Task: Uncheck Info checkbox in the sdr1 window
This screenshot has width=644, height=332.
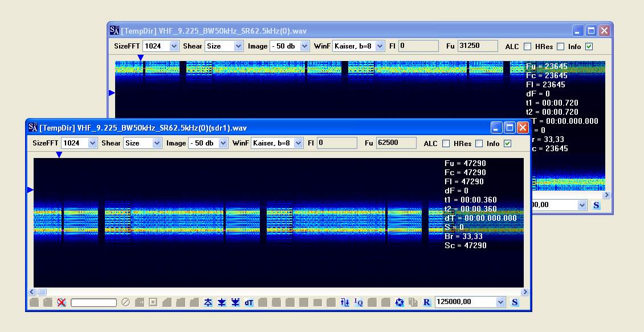Action: (x=508, y=143)
